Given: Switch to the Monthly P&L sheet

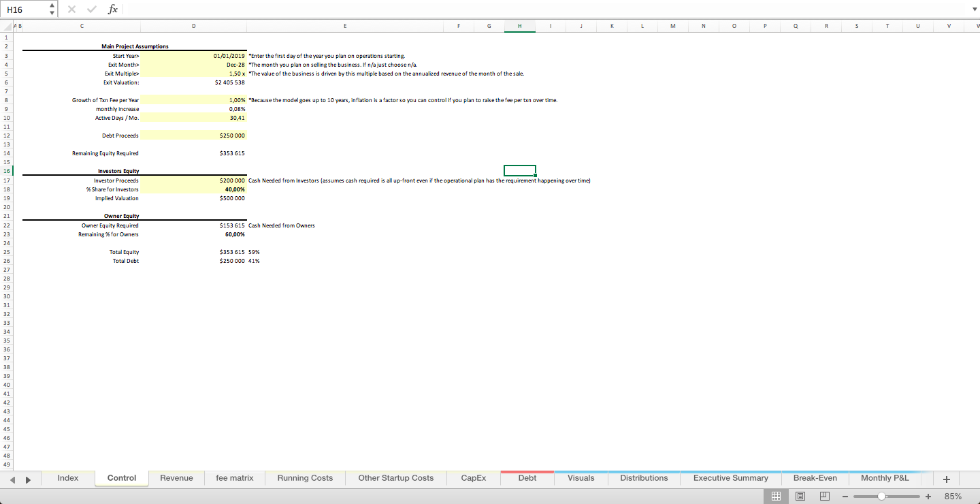Looking at the screenshot, I should point(885,478).
